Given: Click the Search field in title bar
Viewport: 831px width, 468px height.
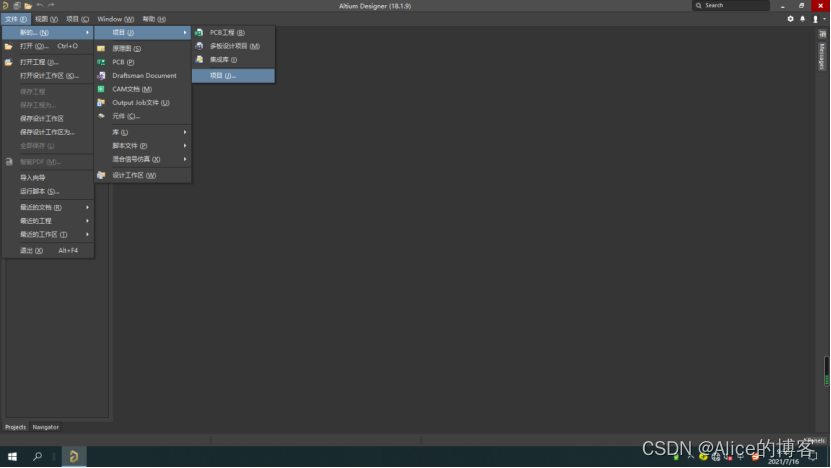Looking at the screenshot, I should (x=731, y=5).
